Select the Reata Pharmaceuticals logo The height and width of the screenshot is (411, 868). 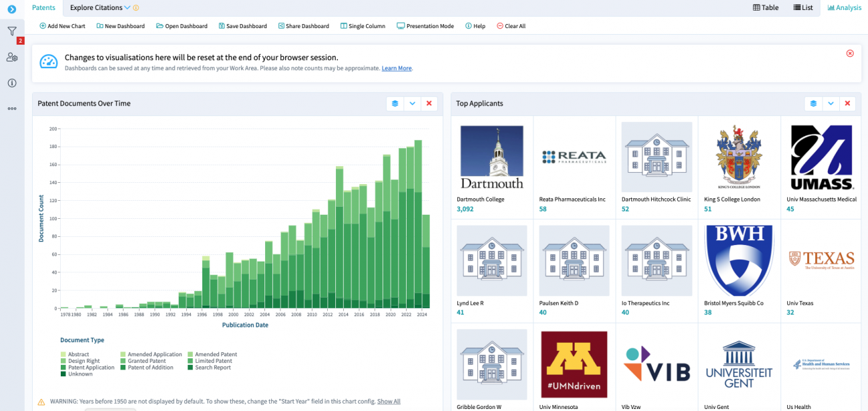tap(575, 157)
